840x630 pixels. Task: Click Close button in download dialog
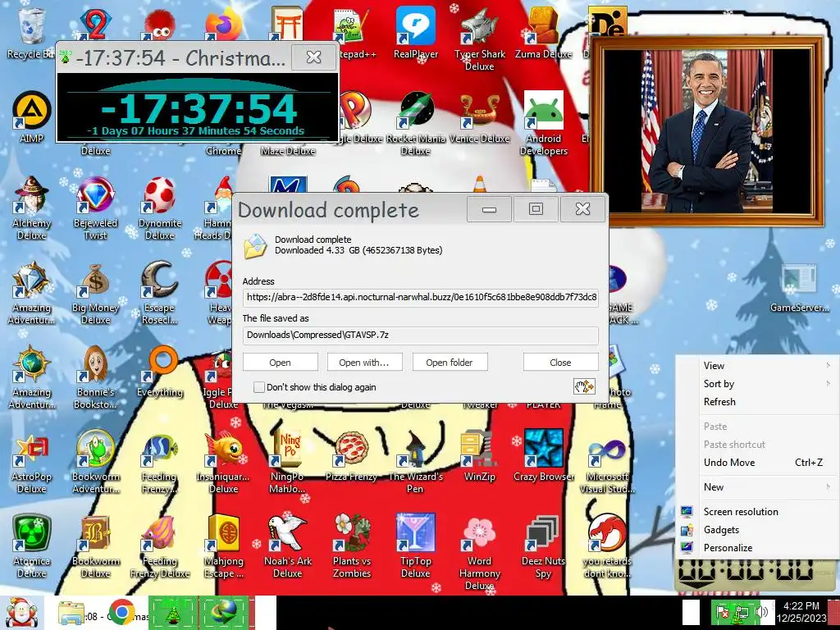click(x=560, y=362)
